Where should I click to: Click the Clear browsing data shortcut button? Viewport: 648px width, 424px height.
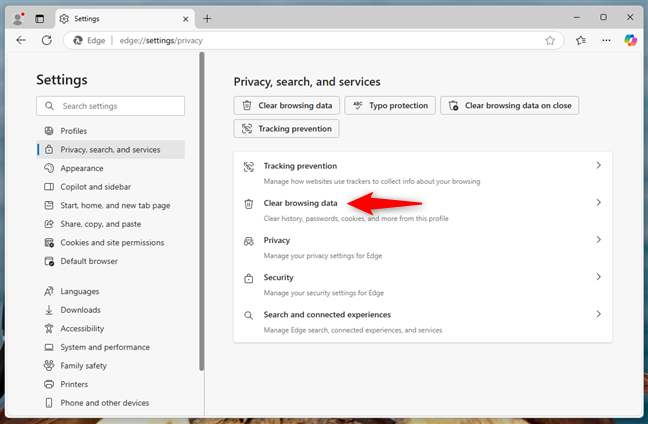(x=286, y=105)
